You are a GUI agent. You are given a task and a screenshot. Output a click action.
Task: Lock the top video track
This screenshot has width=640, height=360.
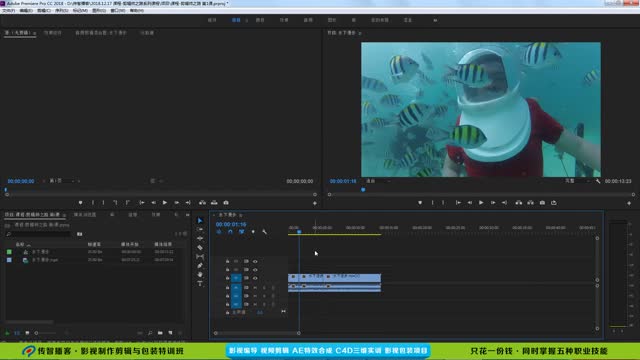[x=227, y=261]
